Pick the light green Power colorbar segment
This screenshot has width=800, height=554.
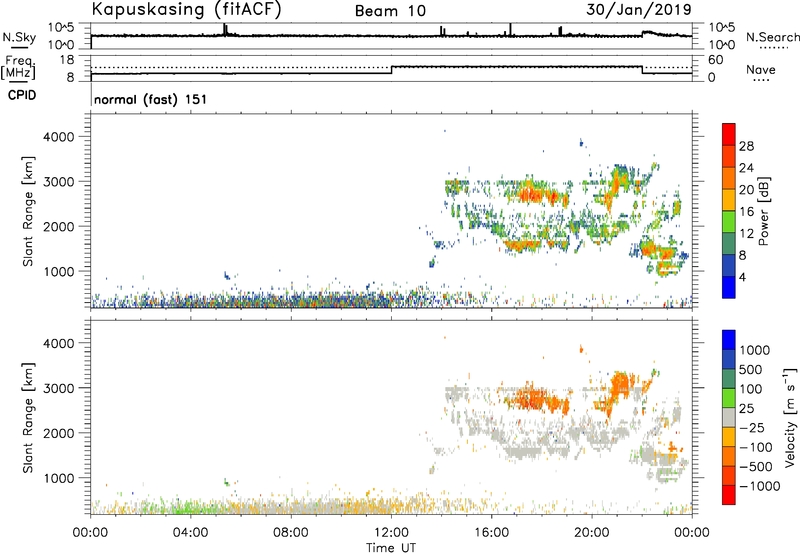[729, 221]
